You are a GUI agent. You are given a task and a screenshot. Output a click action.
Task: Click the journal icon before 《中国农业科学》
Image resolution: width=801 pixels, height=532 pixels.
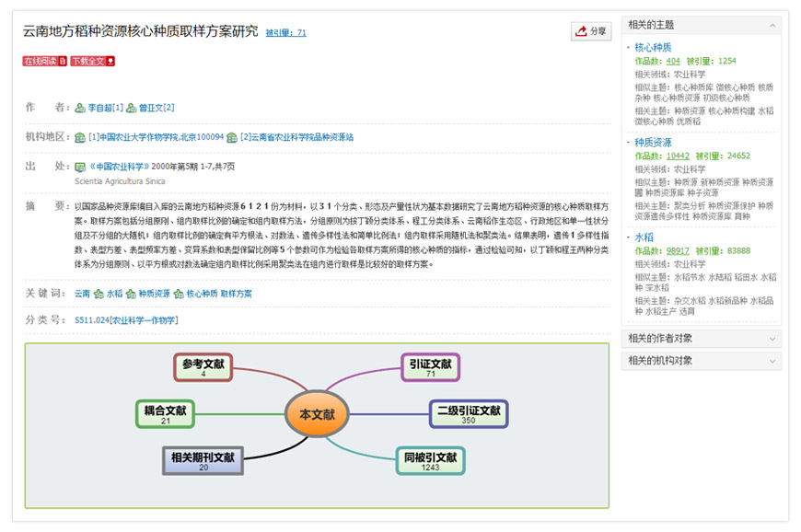80,168
